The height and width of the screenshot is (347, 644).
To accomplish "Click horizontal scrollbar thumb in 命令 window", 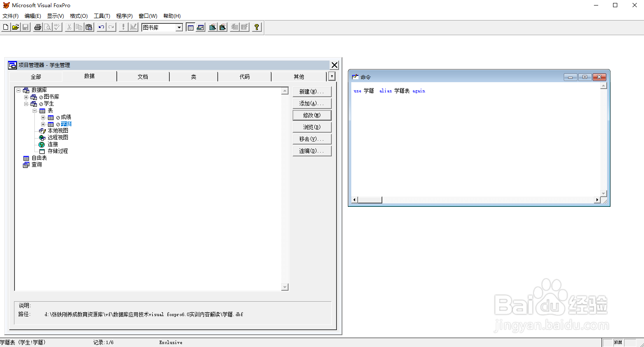I will coord(370,200).
